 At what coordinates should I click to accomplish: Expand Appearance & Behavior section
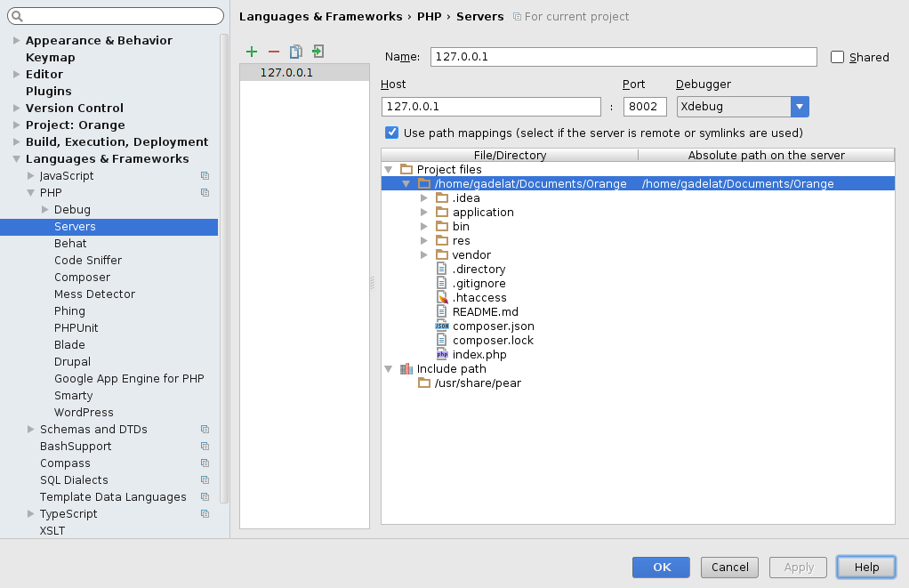point(17,41)
